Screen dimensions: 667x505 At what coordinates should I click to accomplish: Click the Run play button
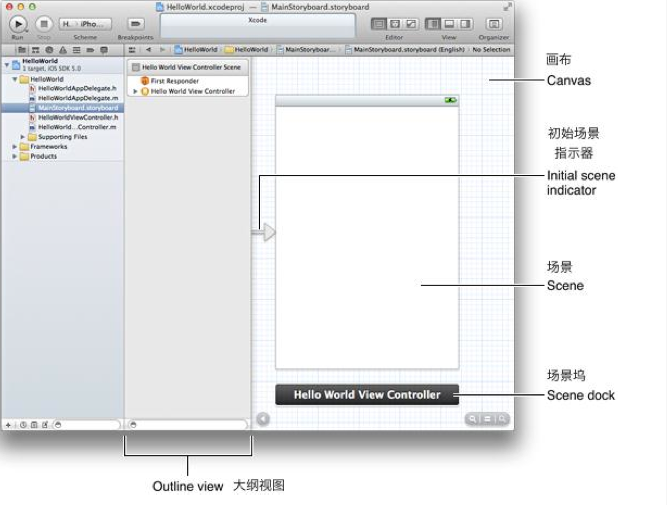(18, 24)
